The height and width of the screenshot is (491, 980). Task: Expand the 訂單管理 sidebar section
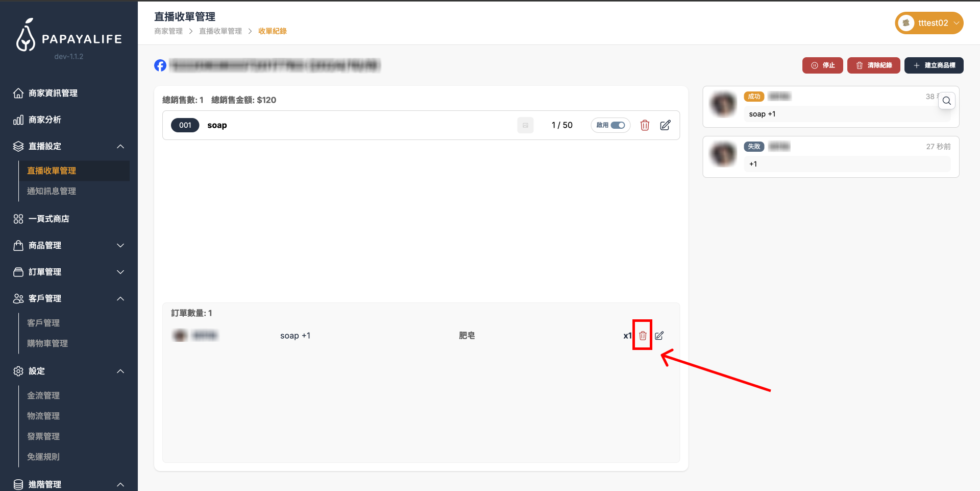120,272
